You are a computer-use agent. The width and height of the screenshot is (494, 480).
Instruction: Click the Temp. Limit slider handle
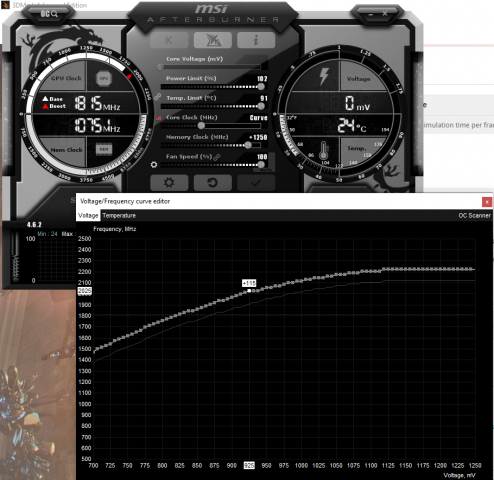261,106
